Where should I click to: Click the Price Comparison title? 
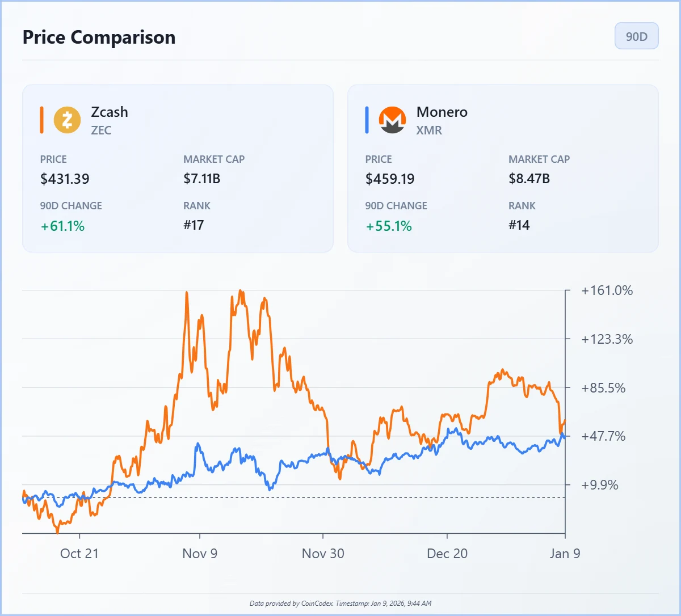click(99, 37)
